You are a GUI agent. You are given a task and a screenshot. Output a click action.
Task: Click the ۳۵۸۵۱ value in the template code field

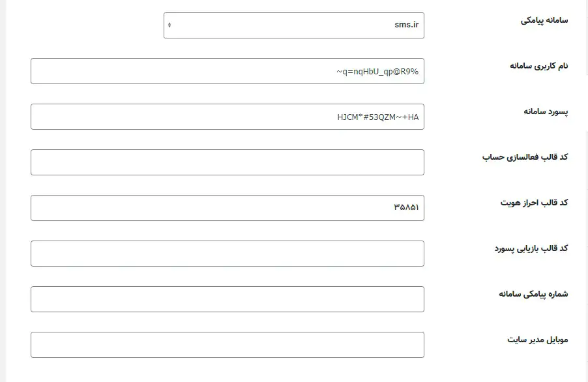tap(406, 208)
